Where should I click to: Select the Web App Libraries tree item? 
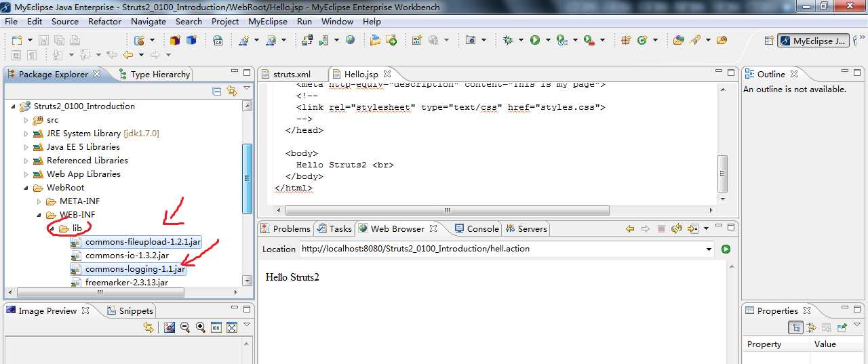(83, 174)
